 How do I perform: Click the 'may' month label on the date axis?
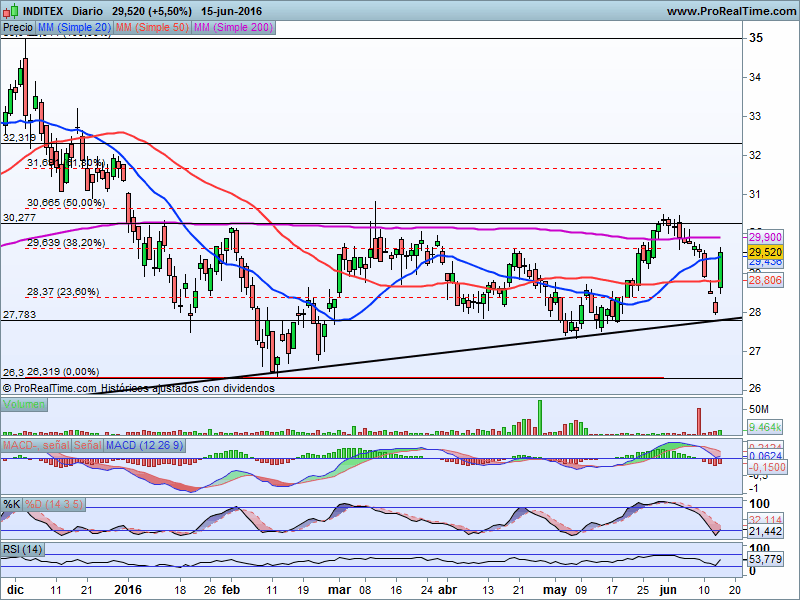tap(555, 590)
